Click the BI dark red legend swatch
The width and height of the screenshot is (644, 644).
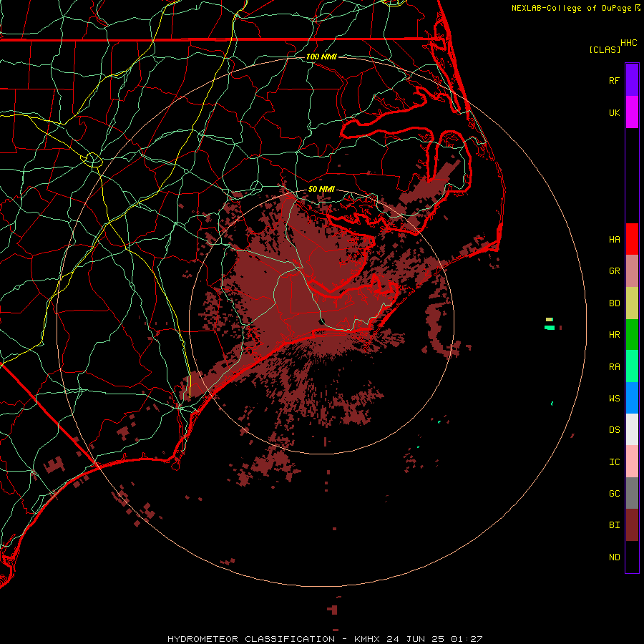[x=632, y=525]
